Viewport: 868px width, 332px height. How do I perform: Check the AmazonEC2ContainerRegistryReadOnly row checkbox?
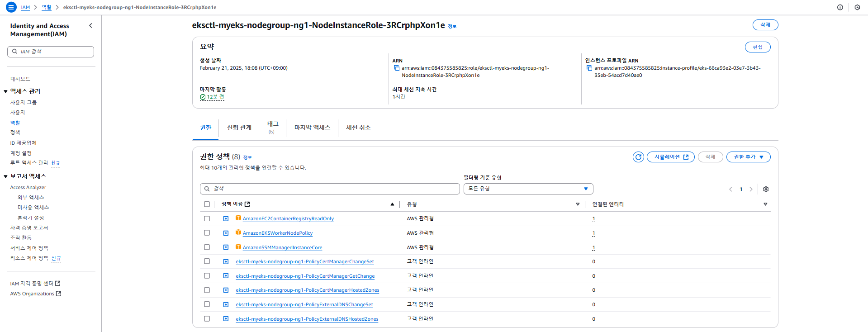tap(207, 218)
